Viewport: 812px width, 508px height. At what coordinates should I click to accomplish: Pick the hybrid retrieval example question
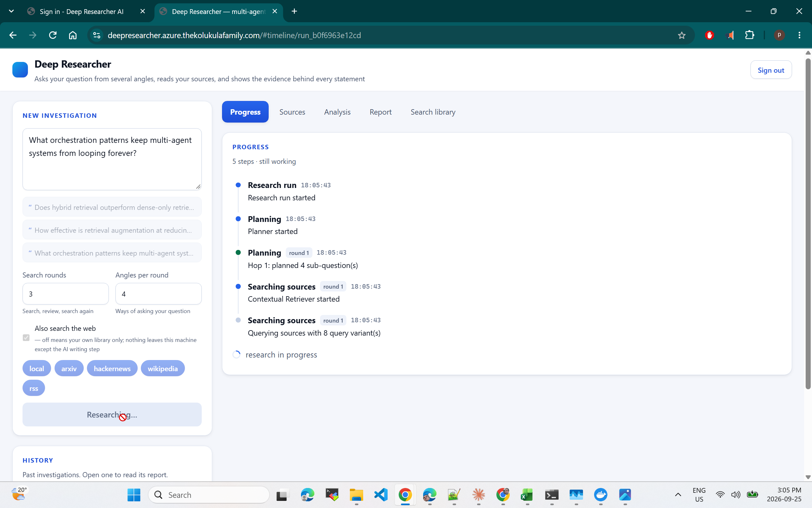point(112,207)
